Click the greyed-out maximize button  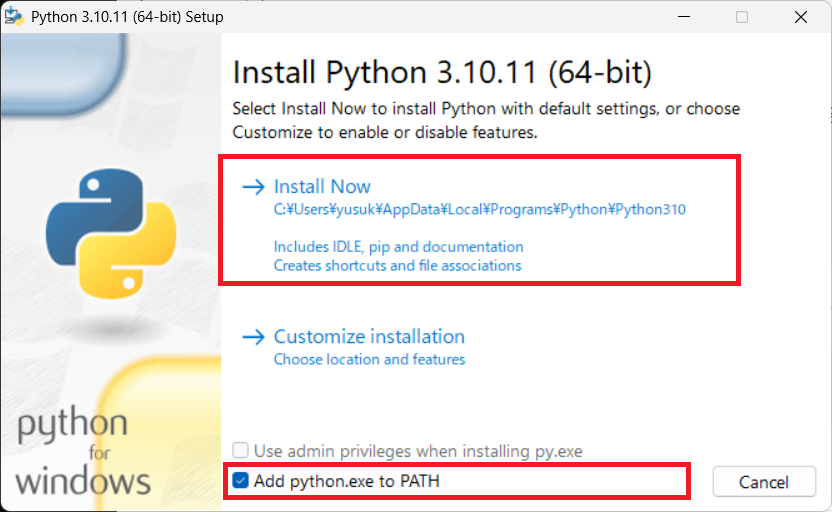click(x=742, y=17)
